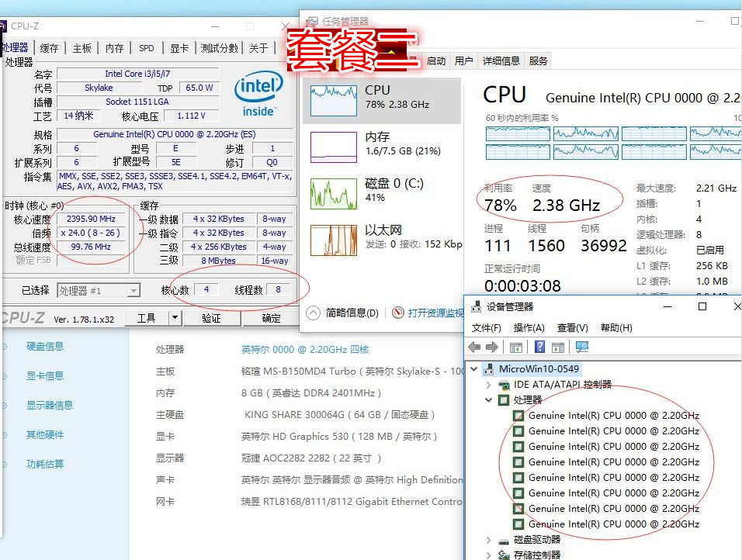The image size is (742, 560).
Task: Click the 冠捷 AOC2282 monitor entry
Action: [x=311, y=458]
